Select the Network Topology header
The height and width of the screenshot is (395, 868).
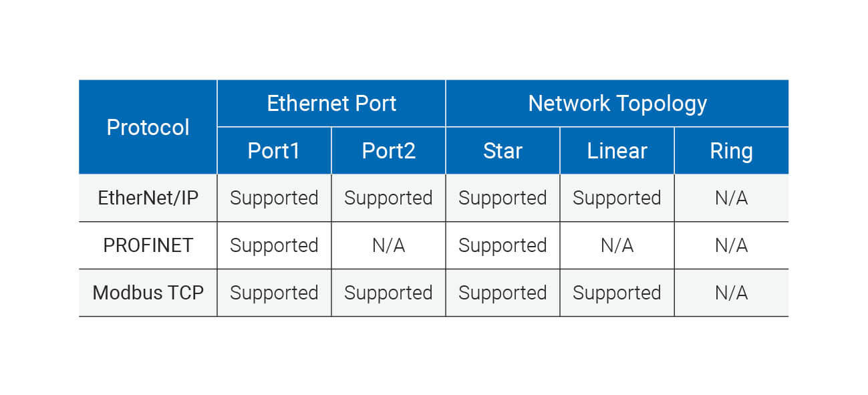[617, 104]
